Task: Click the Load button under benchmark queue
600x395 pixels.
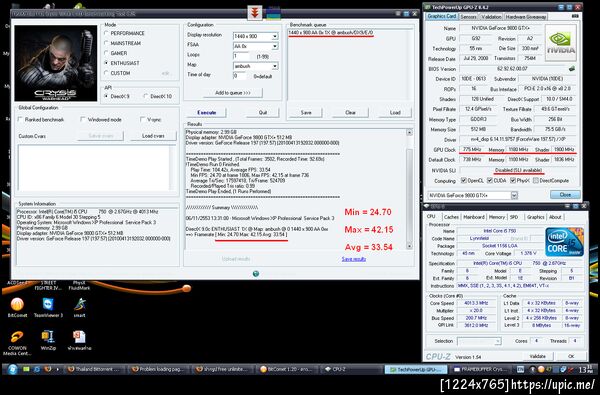Action: 395,113
